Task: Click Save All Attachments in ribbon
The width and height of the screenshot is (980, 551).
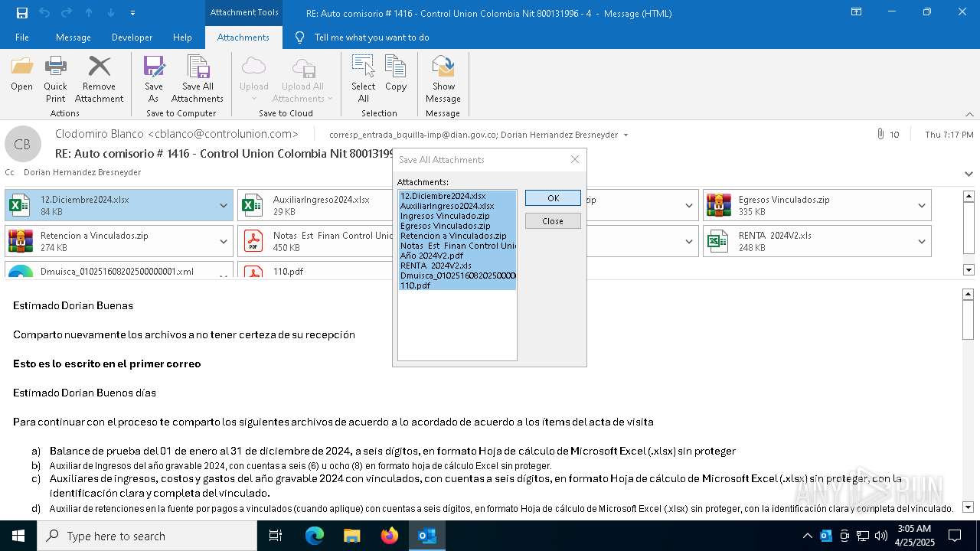Action: (x=198, y=79)
